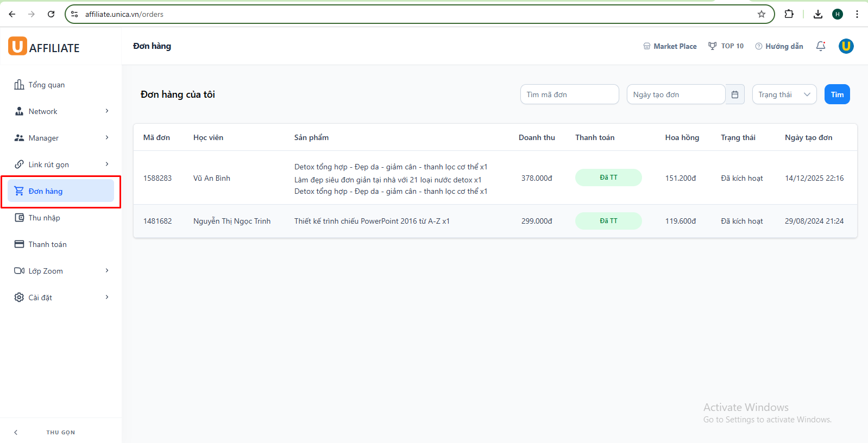The width and height of the screenshot is (868, 443).
Task: Expand the Manager sidebar menu
Action: click(61, 138)
